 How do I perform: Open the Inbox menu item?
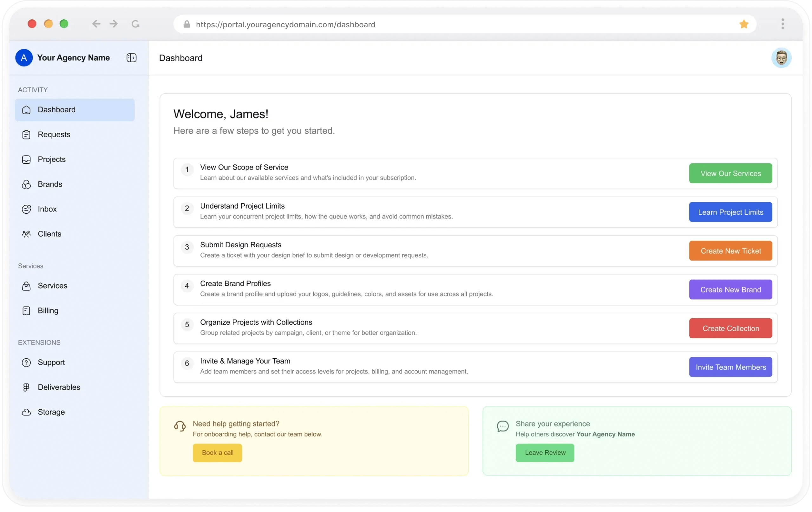(x=47, y=209)
